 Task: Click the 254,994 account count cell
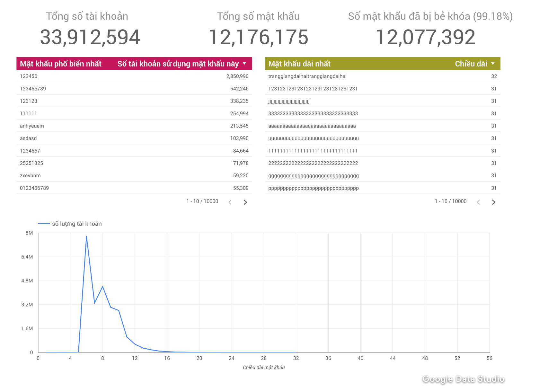pyautogui.click(x=239, y=113)
